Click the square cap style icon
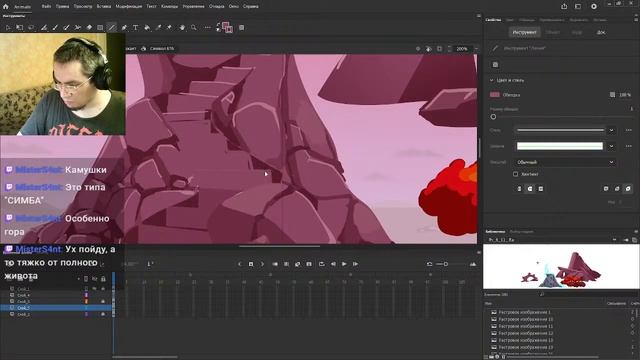This screenshot has height=360, width=640. [540, 189]
